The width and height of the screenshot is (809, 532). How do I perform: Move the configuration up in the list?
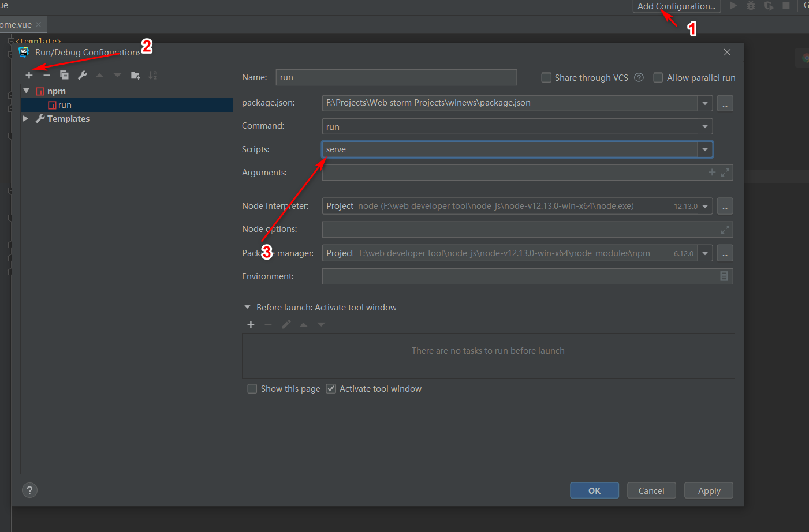pyautogui.click(x=99, y=76)
